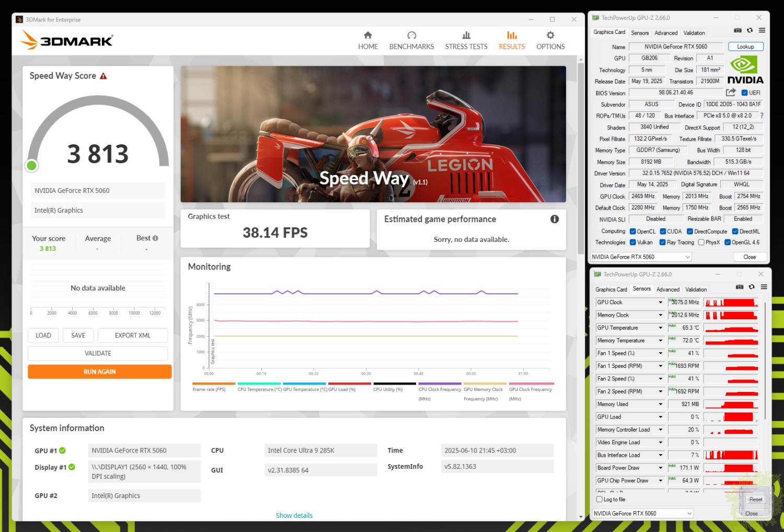Click the warning triangle beside Speed Way Score
The image size is (784, 532).
[x=103, y=76]
